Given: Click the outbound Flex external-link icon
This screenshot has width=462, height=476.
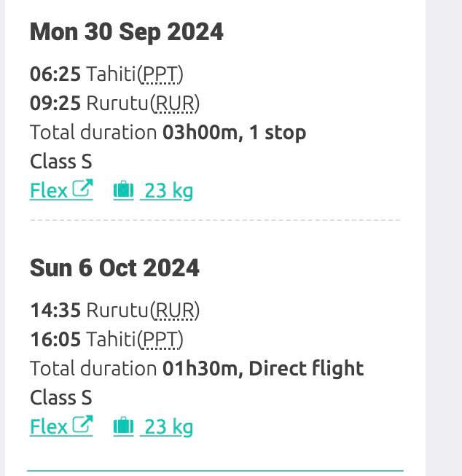Looking at the screenshot, I should [x=82, y=188].
